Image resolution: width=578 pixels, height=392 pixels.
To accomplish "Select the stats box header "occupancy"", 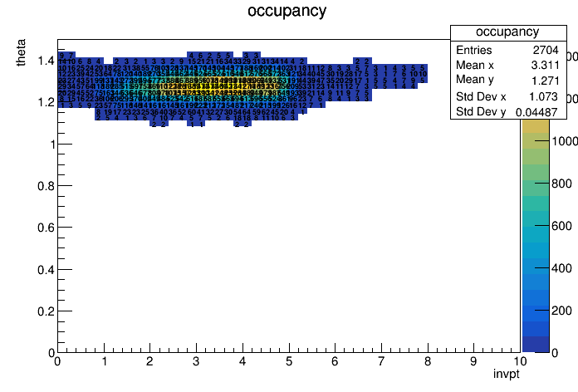I will pos(507,32).
